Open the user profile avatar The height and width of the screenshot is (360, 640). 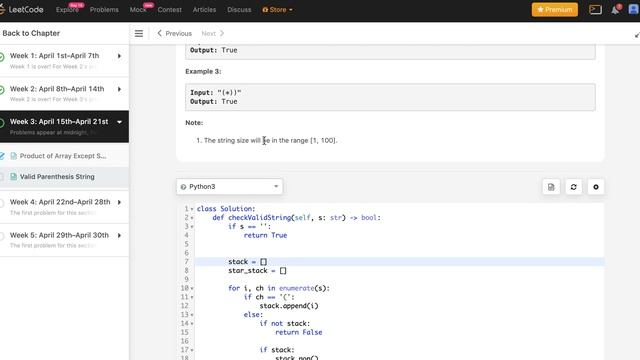[x=634, y=9]
